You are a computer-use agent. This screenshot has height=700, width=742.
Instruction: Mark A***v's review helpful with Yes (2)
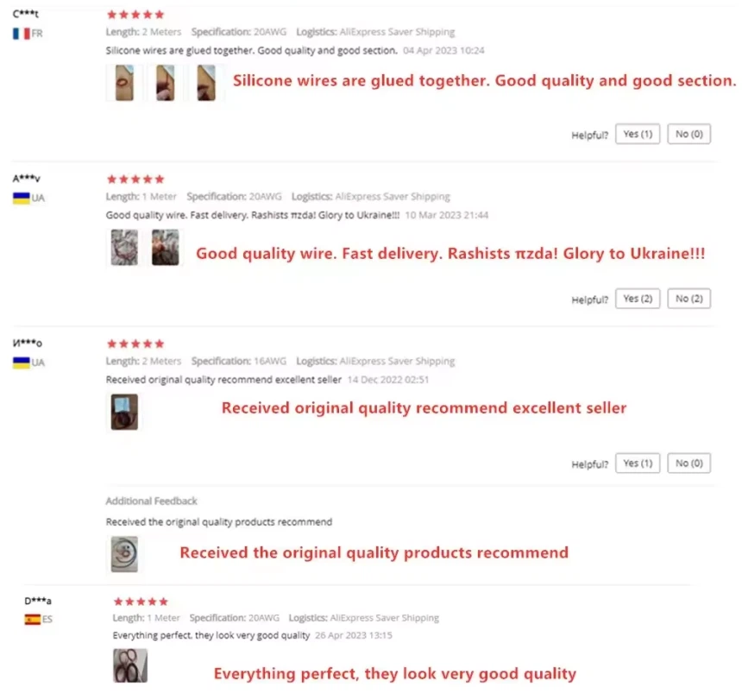point(637,299)
